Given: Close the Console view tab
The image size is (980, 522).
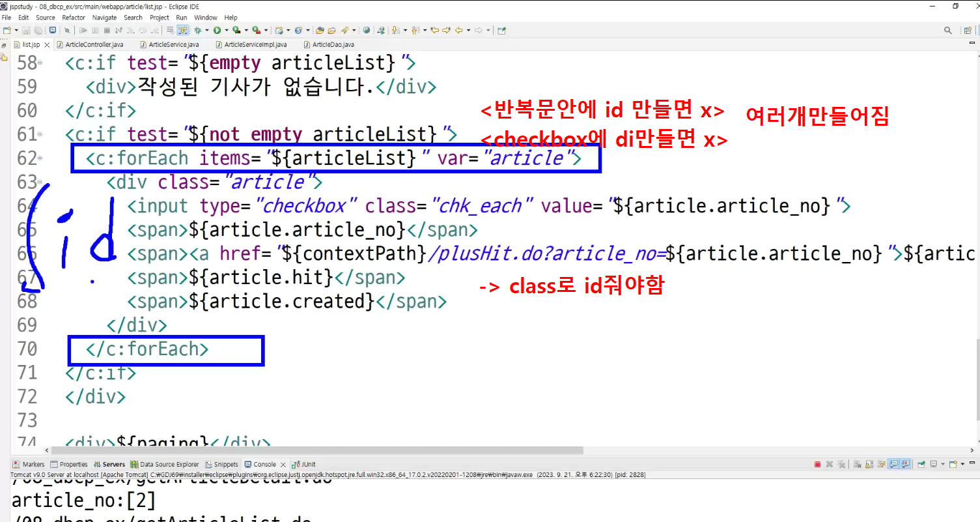Looking at the screenshot, I should point(283,465).
